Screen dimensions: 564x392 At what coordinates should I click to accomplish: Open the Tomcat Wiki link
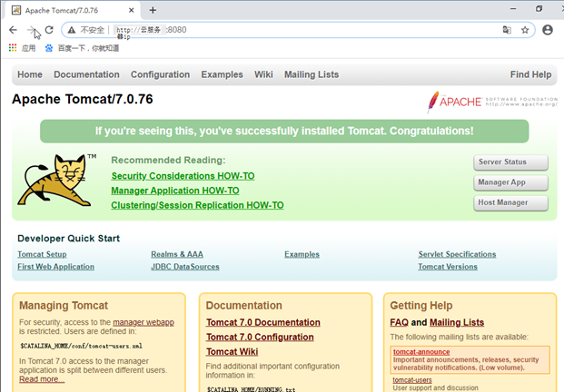(232, 351)
